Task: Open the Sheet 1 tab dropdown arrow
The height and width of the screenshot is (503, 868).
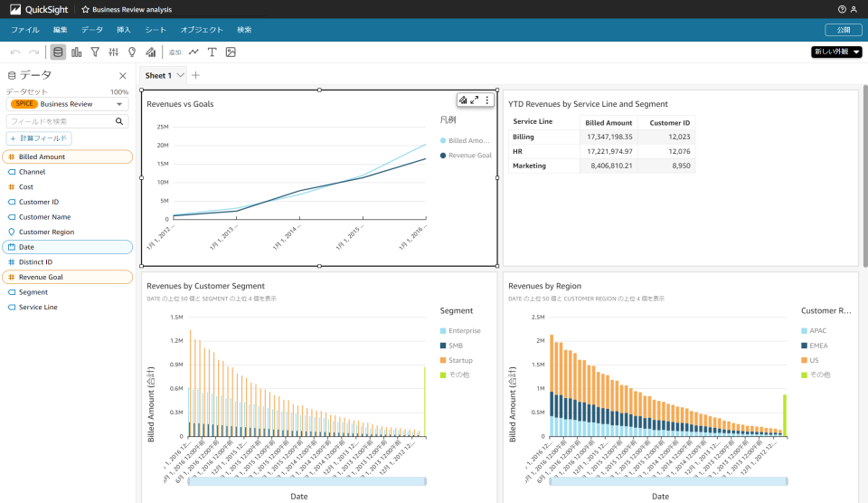Action: point(181,75)
